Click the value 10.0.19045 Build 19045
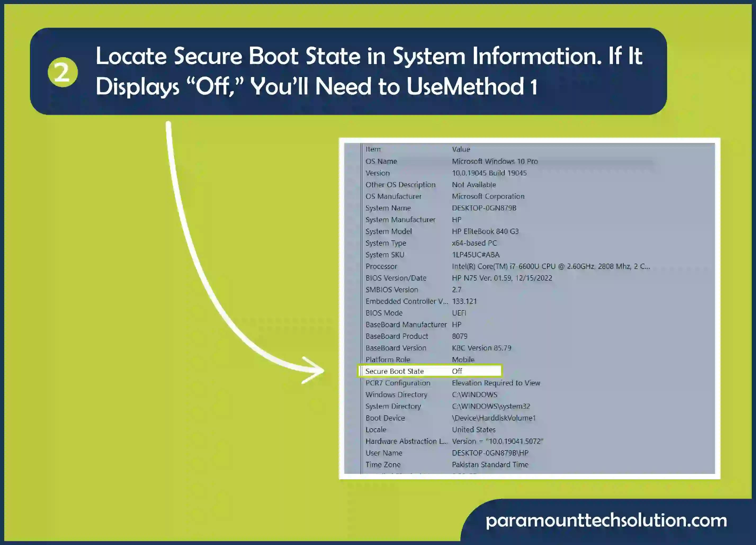 489,173
